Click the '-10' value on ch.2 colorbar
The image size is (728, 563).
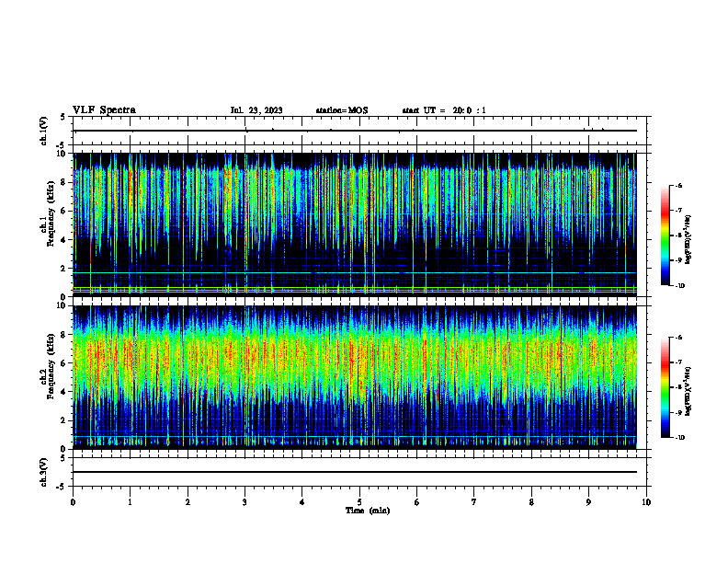(x=679, y=438)
